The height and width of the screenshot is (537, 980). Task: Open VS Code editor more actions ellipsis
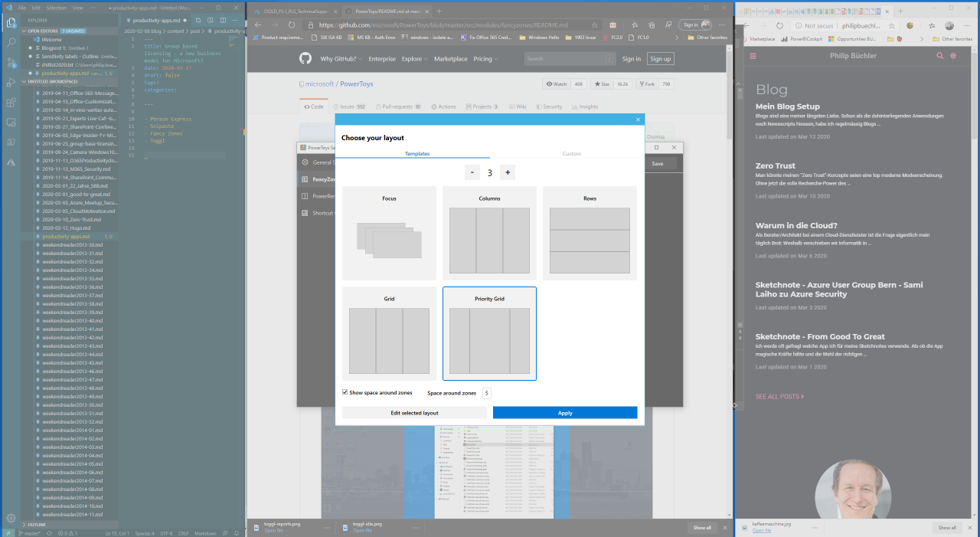[235, 21]
